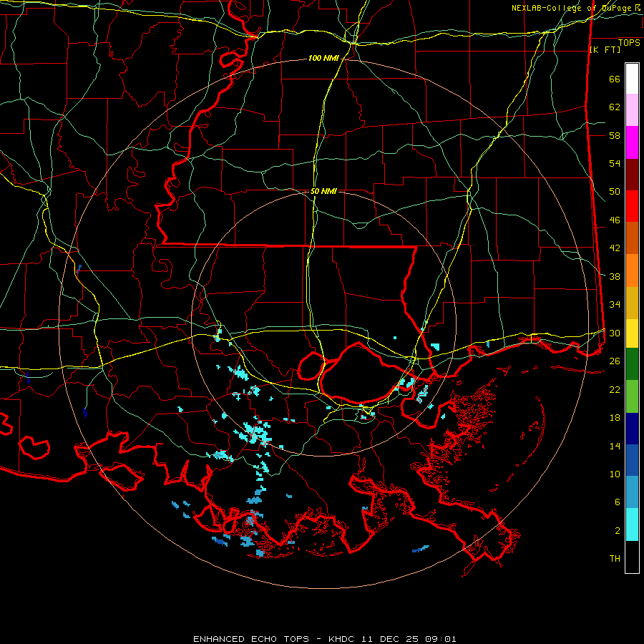Click the '09:01' timestamp in the caption

(x=440, y=639)
